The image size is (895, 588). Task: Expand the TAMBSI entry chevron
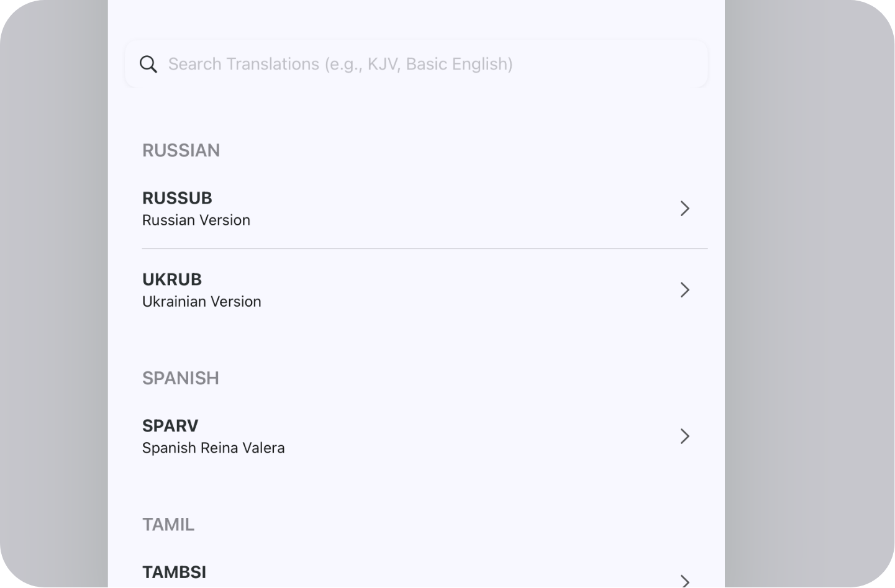[684, 581]
